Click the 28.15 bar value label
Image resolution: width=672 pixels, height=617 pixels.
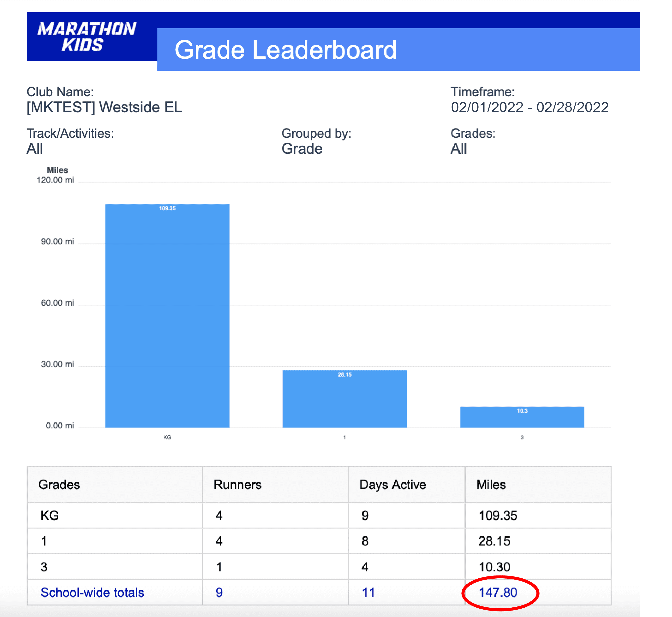point(345,375)
